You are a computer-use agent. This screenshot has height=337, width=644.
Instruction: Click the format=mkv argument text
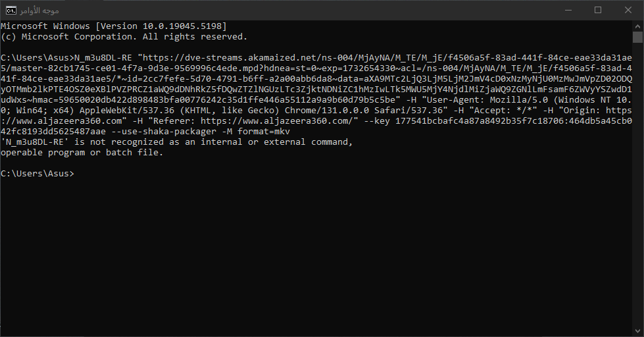[x=262, y=132]
